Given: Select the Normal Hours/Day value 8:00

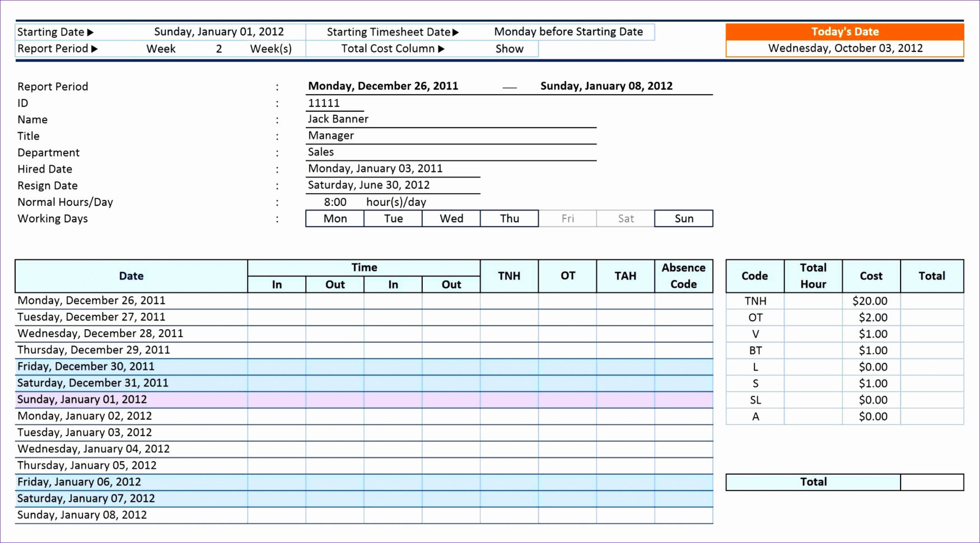Looking at the screenshot, I should click(x=335, y=202).
